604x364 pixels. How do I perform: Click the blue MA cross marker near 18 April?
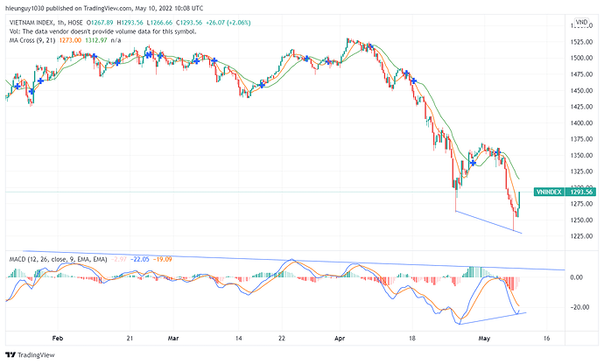[x=414, y=80]
